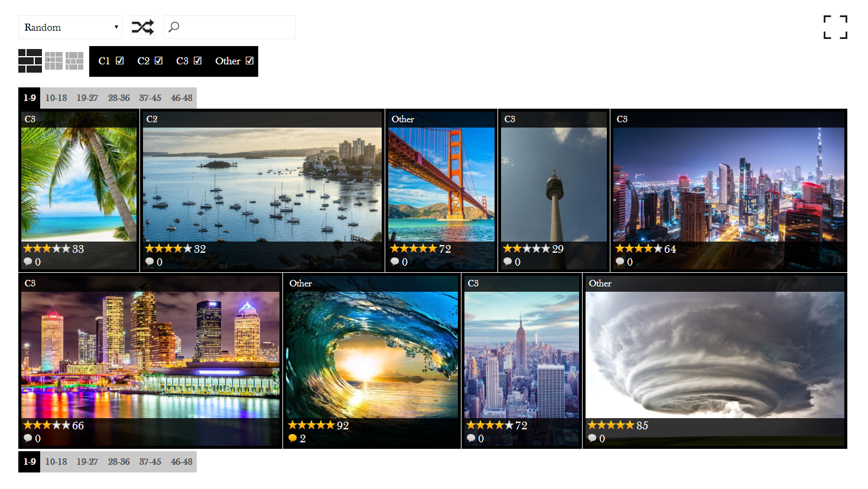Click the comment bubble under the tornado photo
Image resolution: width=868 pixels, height=489 pixels.
coord(592,438)
